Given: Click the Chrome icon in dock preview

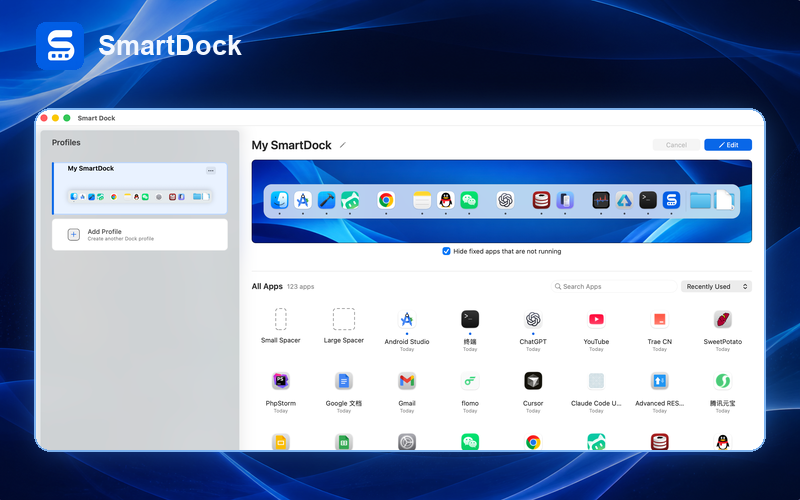Looking at the screenshot, I should [386, 201].
